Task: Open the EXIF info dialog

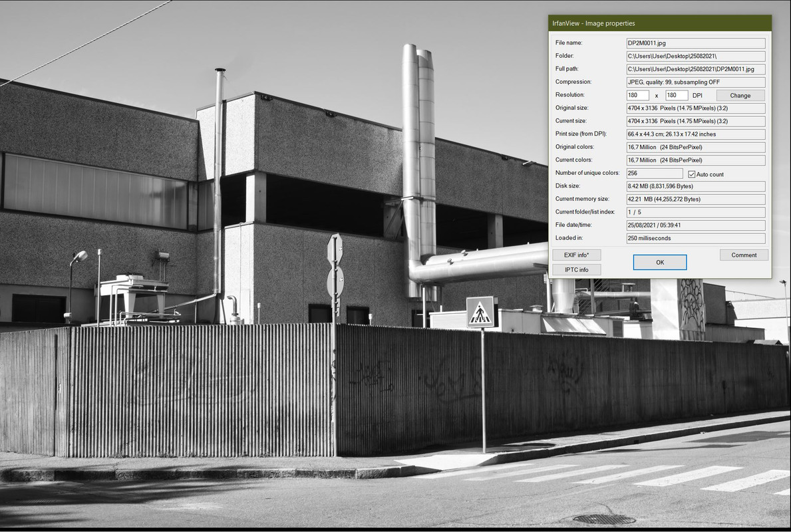Action: click(577, 255)
